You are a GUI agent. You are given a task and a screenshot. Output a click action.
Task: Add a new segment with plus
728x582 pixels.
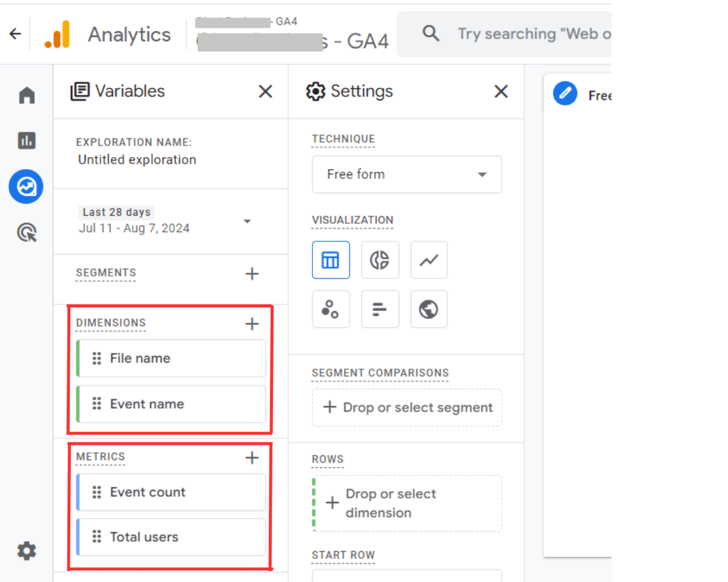[x=252, y=273]
